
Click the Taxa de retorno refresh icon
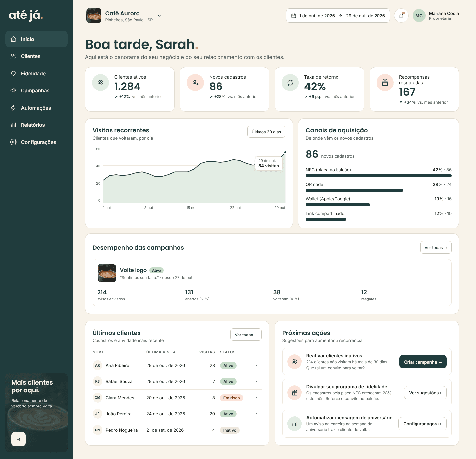(290, 83)
